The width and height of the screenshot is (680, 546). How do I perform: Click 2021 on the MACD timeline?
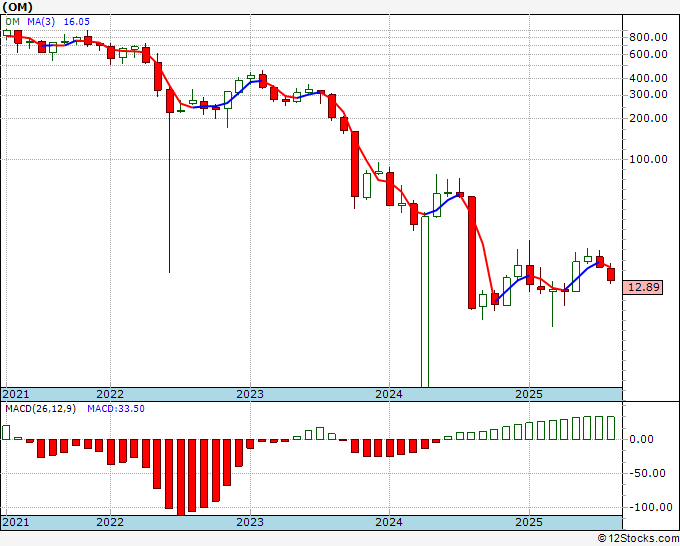tap(16, 522)
